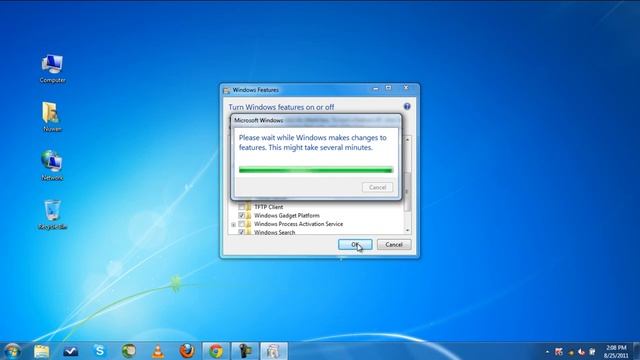Click the features list scrollbar thumb
640x360 pixels.
pos(407,192)
